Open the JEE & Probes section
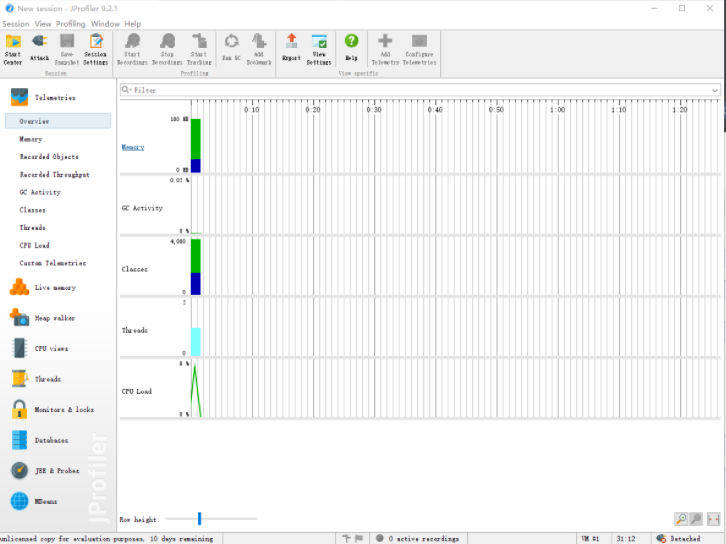The width and height of the screenshot is (726, 544). (x=45, y=471)
